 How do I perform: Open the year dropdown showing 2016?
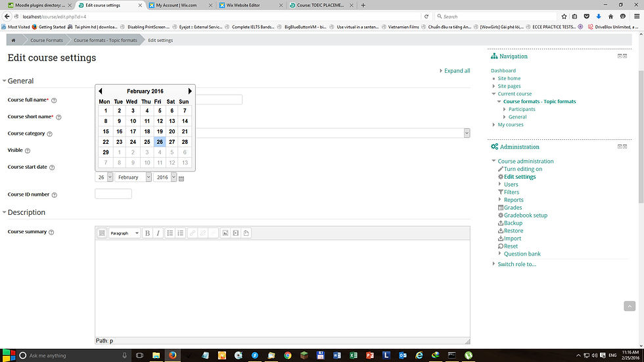[x=165, y=177]
